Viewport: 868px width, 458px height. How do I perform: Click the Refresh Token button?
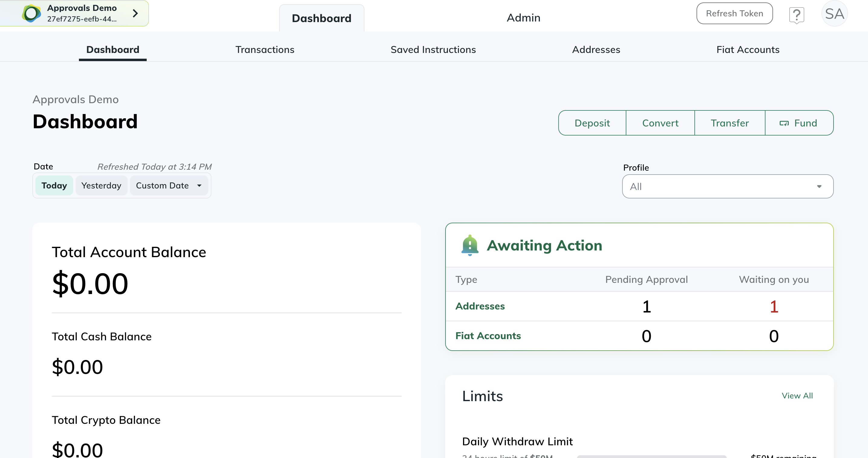[x=734, y=14]
